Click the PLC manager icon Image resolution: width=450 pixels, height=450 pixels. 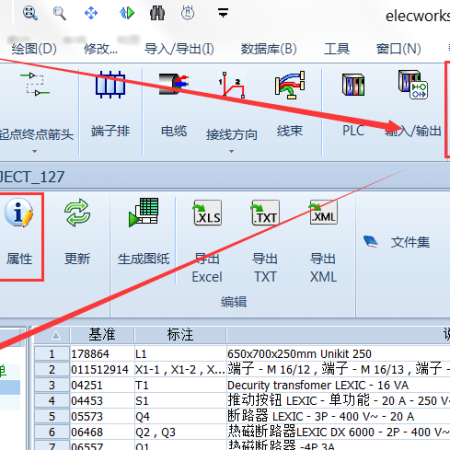click(353, 85)
